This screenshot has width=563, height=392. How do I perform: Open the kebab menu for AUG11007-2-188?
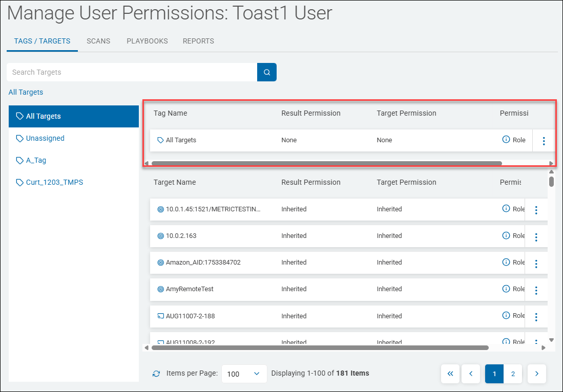point(536,316)
